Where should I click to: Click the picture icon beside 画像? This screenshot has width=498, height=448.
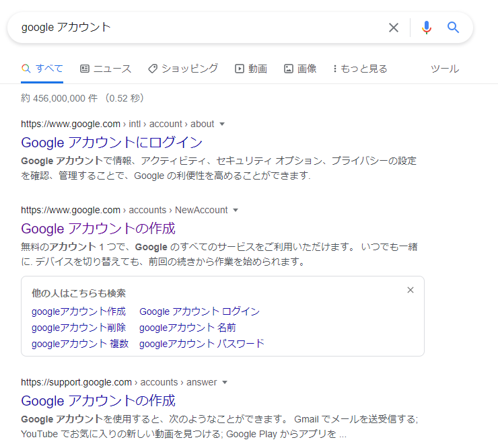click(289, 69)
